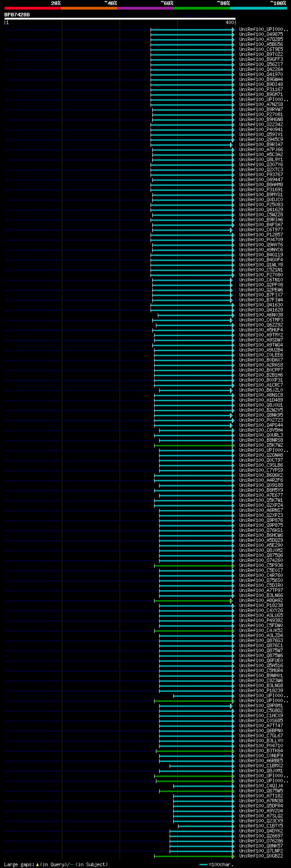Select the UniRef100_Q41970 label
291x868 pixels.
[261, 74]
